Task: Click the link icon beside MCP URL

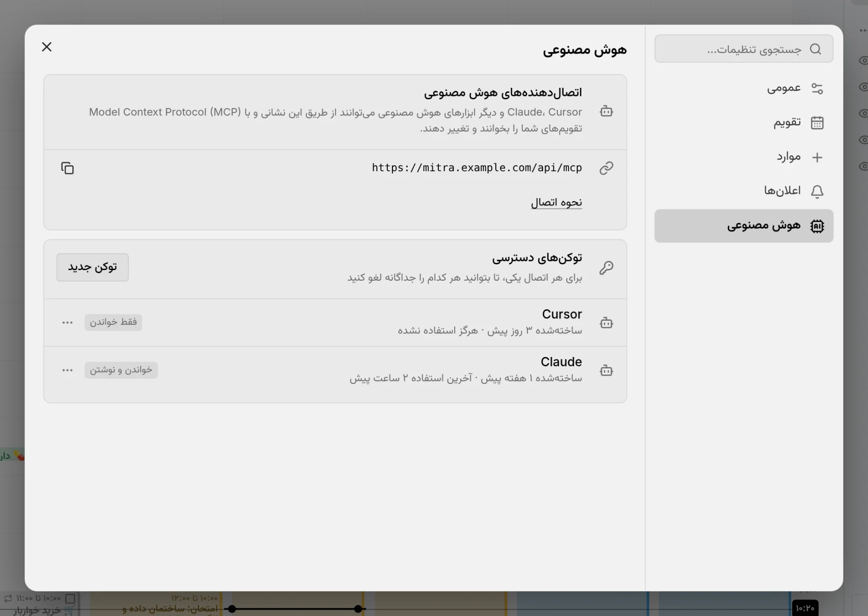Action: (x=606, y=168)
